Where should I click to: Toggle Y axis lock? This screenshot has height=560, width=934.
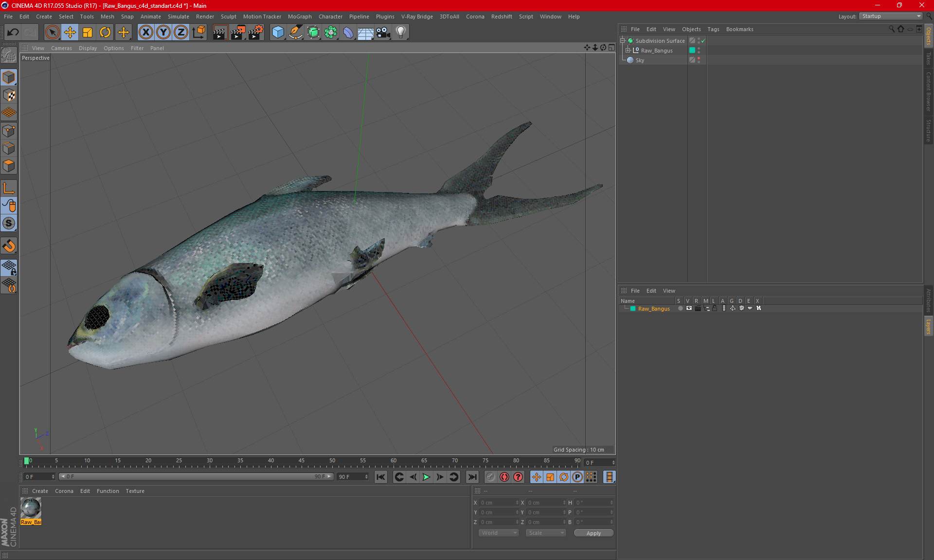click(x=163, y=33)
